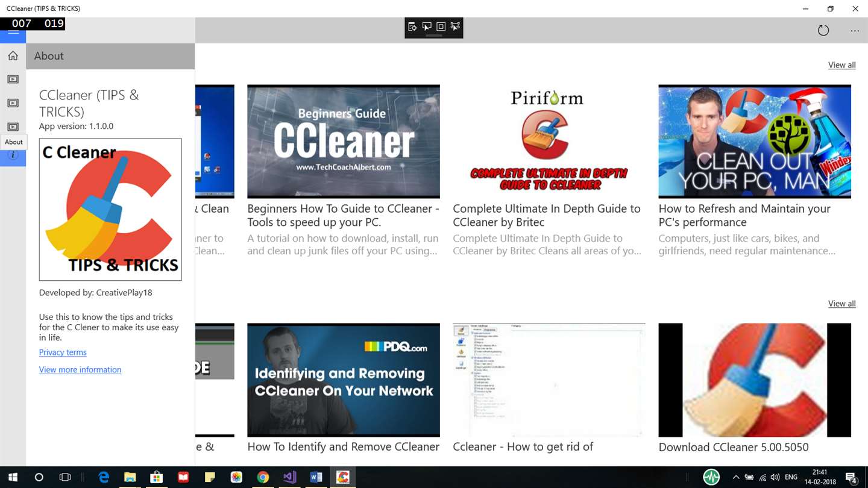This screenshot has height=488, width=868.
Task: Open the more options ellipsis menu
Action: click(855, 30)
